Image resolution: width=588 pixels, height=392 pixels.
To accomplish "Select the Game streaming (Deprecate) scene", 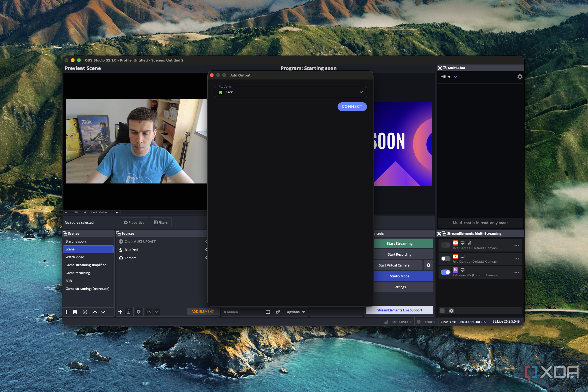I will (88, 289).
